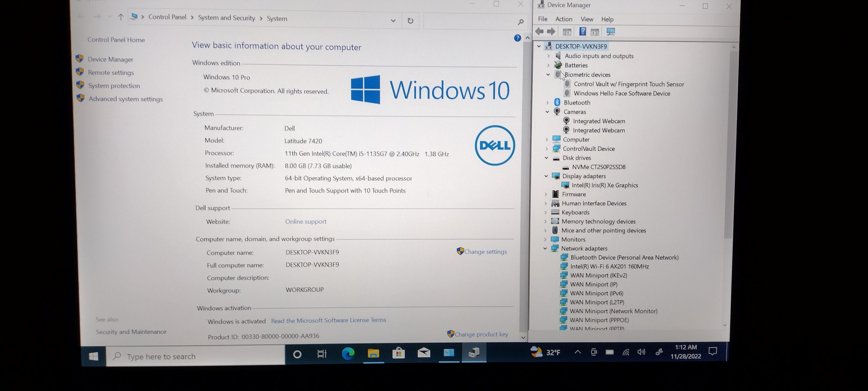Open Remote settings link

tap(111, 73)
